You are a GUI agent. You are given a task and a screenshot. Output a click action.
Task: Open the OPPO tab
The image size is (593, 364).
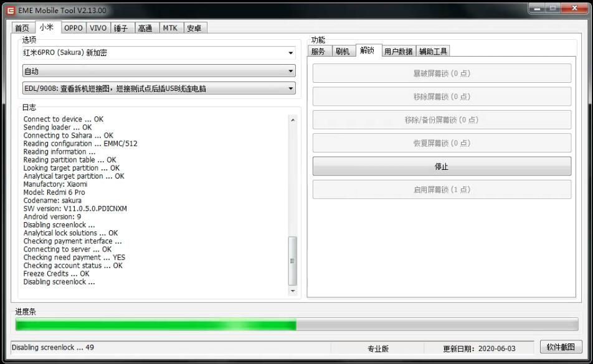[74, 28]
